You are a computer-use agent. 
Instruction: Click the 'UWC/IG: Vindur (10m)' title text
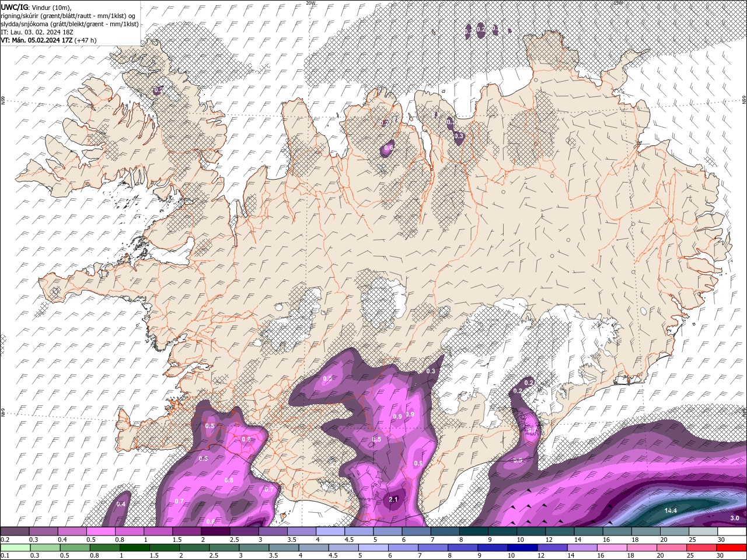pos(36,7)
